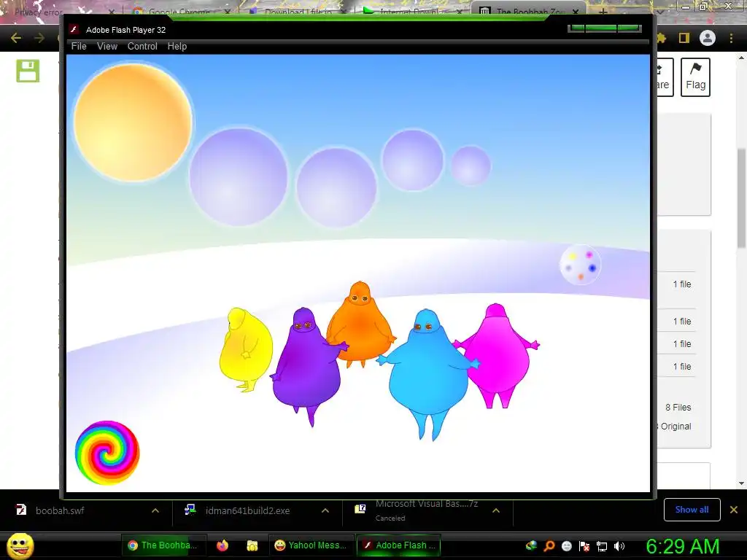The image size is (747, 560).
Task: Click the third purple bubble
Action: (413, 160)
